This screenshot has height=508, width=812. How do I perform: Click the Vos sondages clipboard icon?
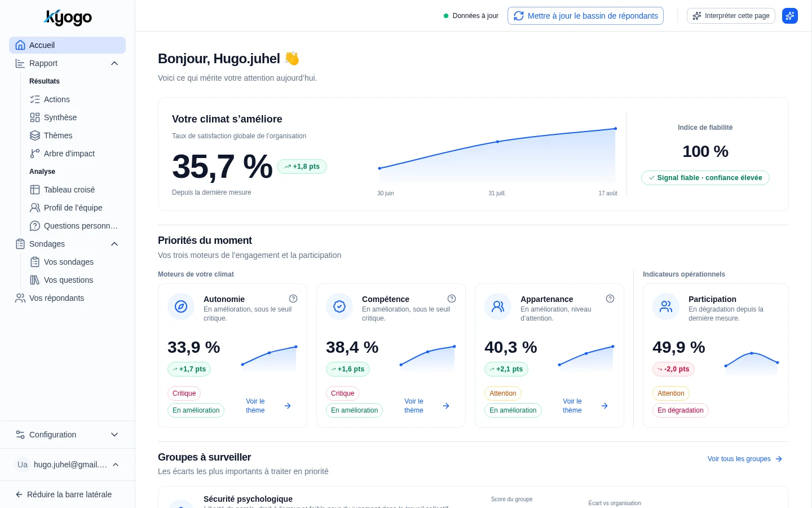pos(35,262)
